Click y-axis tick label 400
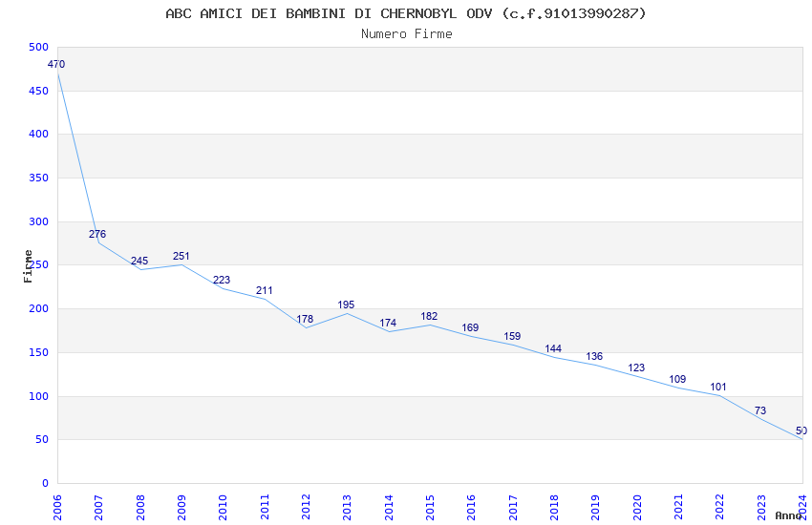Screen dimensions: 812x525 point(39,134)
